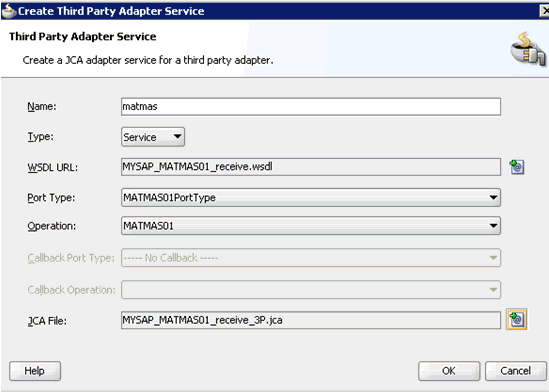Close the Create Third Party Adapter dialog
This screenshot has height=392, width=549.
click(545, 11)
